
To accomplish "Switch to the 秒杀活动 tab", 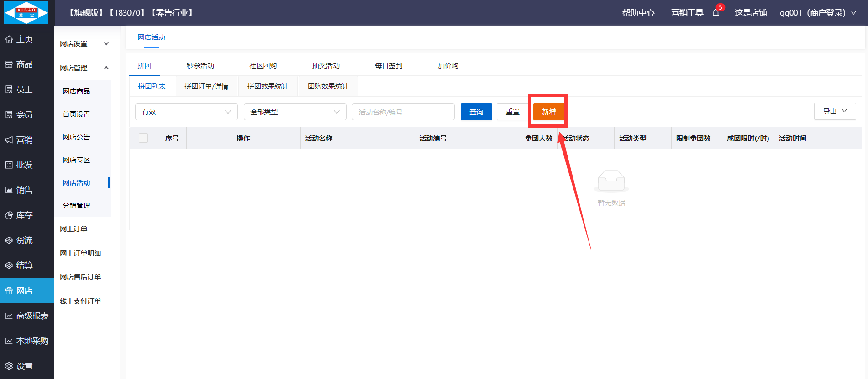I will pos(200,66).
